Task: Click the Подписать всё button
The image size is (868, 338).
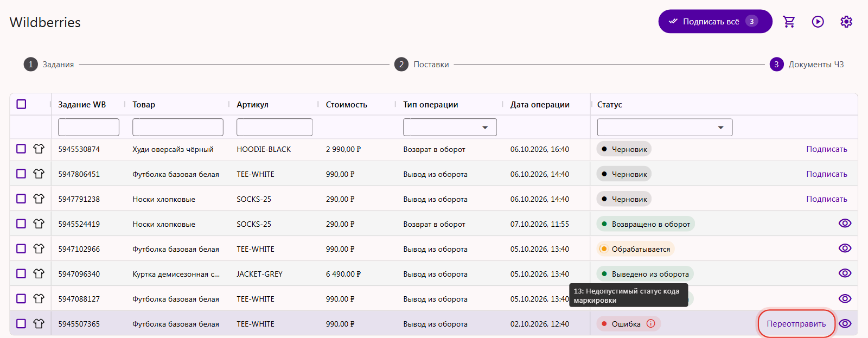Action: click(x=715, y=22)
